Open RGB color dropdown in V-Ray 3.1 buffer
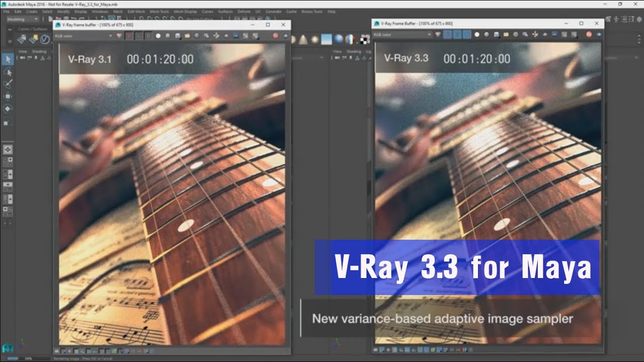644x362 pixels. [x=84, y=36]
